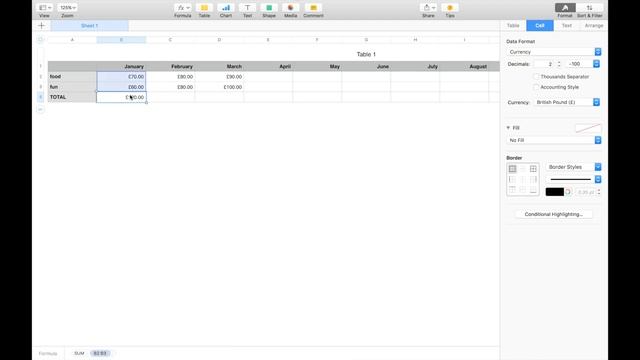The image size is (640, 360).
Task: Click the add-row handle below table
Action: click(40, 109)
